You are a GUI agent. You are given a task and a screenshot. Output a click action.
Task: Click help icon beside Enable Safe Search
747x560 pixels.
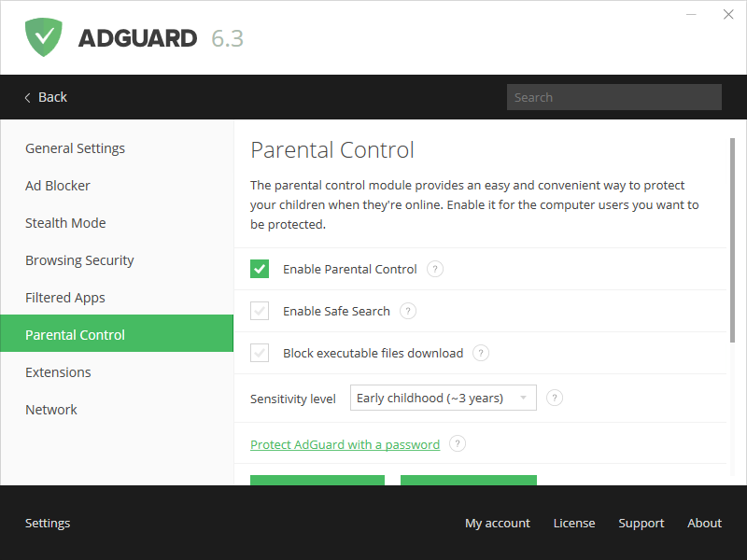(408, 311)
